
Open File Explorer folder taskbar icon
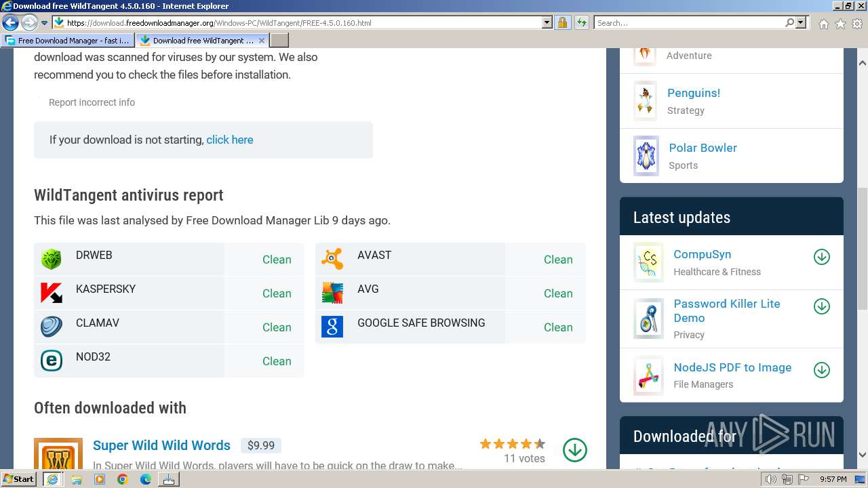77,479
